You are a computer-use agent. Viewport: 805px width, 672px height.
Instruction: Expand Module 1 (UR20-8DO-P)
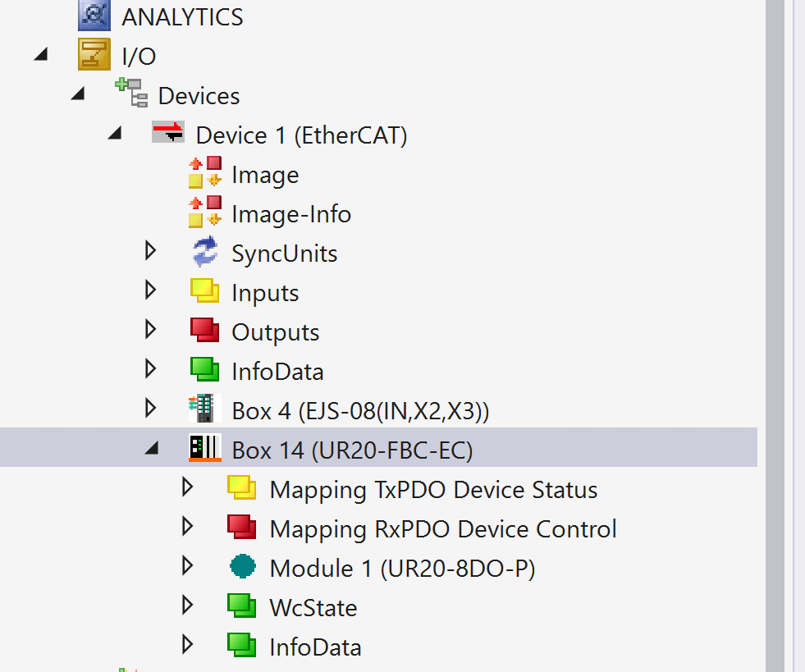[x=187, y=567]
